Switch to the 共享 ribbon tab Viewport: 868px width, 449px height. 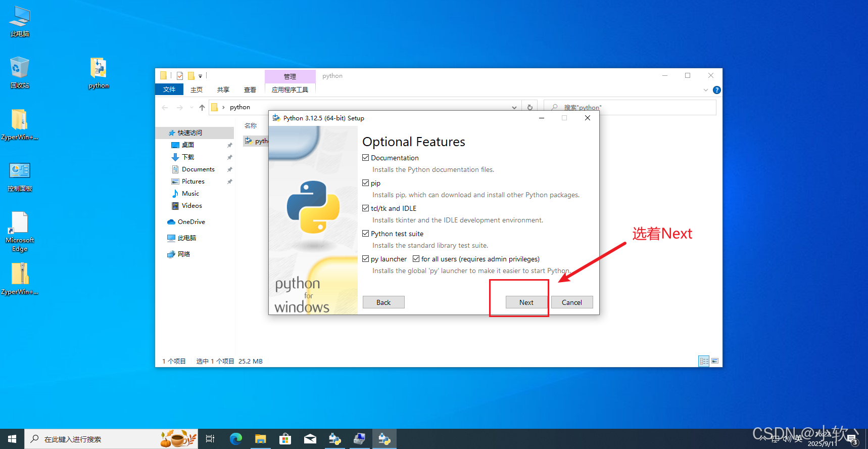click(x=223, y=89)
